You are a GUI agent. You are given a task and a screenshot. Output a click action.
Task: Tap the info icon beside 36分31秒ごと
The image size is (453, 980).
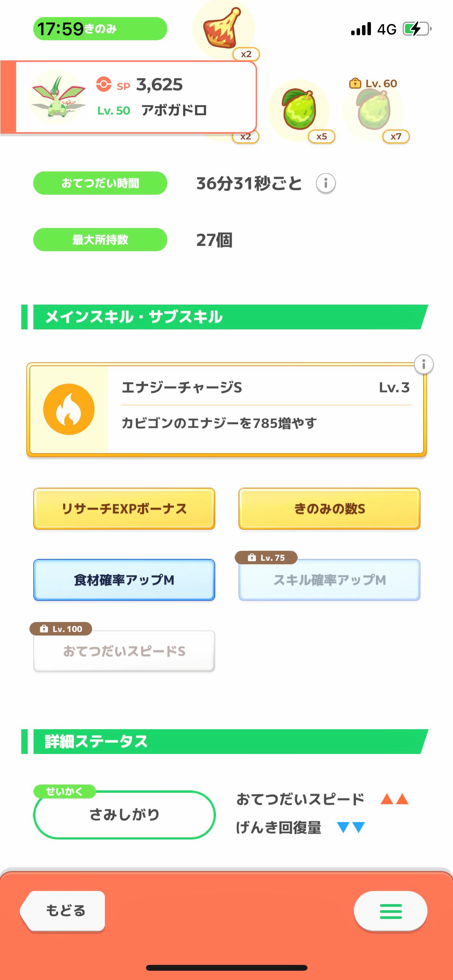[326, 183]
